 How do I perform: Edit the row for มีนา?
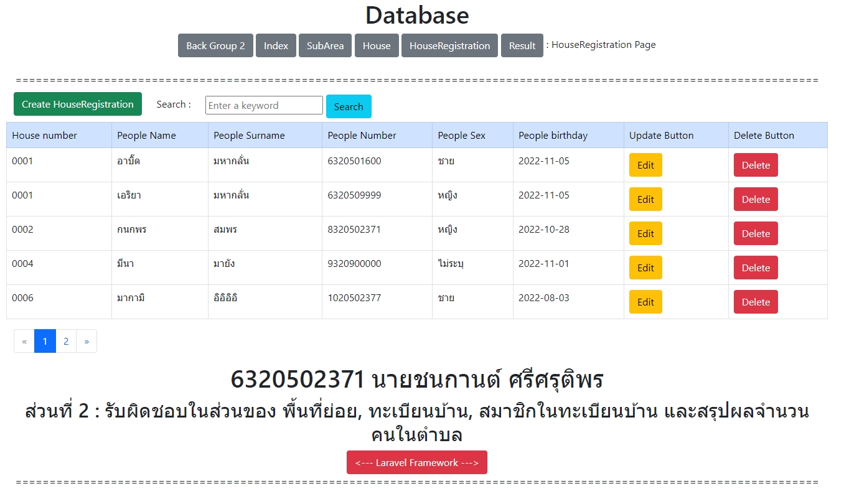tap(645, 268)
